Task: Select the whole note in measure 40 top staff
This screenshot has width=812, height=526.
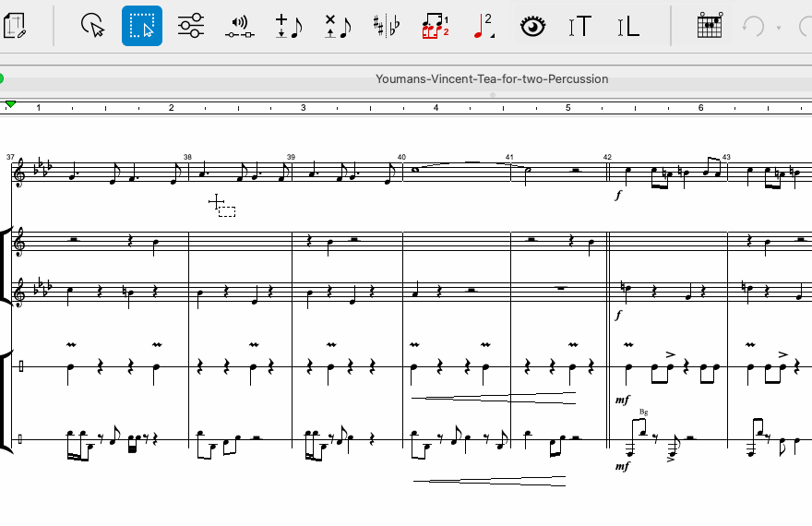Action: click(x=415, y=170)
